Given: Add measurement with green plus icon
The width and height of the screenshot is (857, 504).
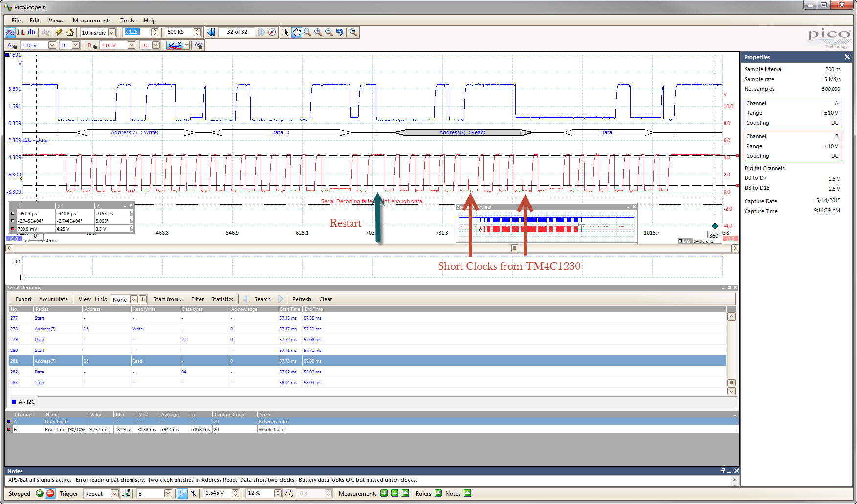Looking at the screenshot, I should click(384, 493).
